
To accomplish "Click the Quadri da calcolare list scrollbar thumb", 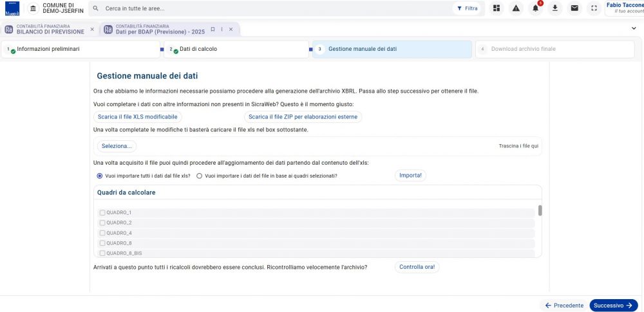I will (540, 210).
